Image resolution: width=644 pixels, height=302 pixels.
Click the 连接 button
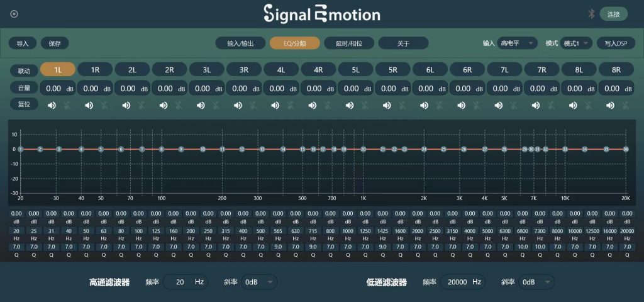(614, 14)
